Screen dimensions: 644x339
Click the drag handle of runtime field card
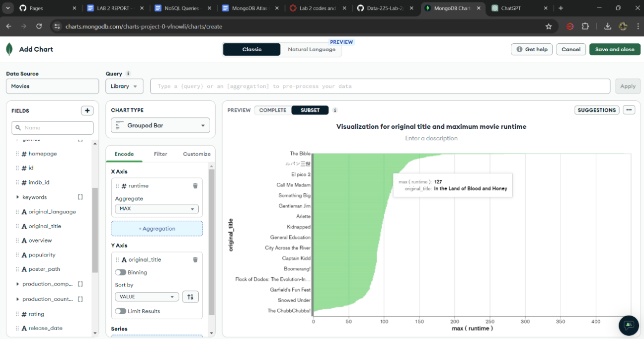(x=118, y=186)
